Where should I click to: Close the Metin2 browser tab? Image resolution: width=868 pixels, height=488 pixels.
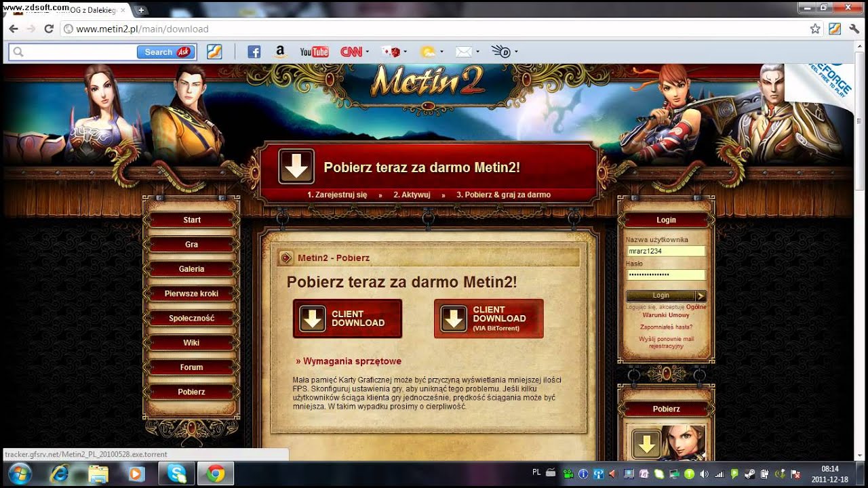pyautogui.click(x=123, y=10)
